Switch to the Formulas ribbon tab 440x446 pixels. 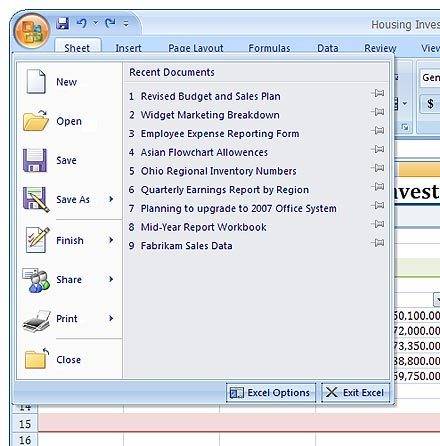(269, 48)
